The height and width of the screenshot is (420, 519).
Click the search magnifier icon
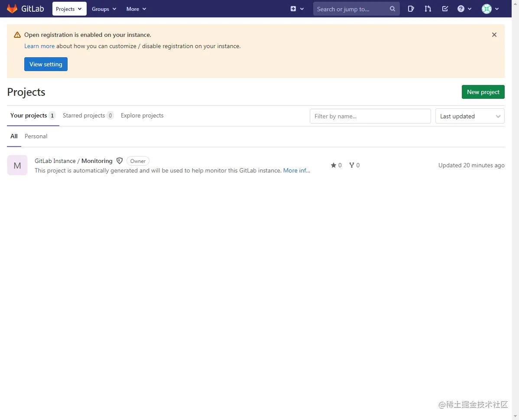[x=392, y=9]
